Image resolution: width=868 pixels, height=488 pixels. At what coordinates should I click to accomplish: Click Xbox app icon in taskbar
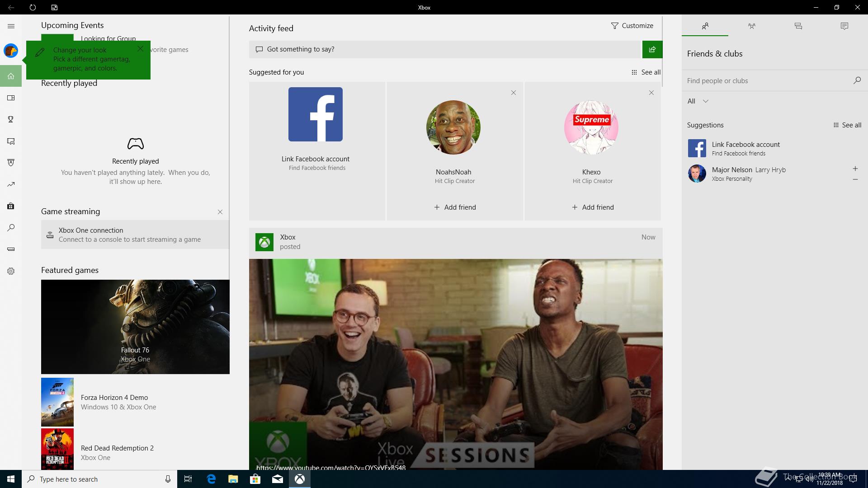300,479
